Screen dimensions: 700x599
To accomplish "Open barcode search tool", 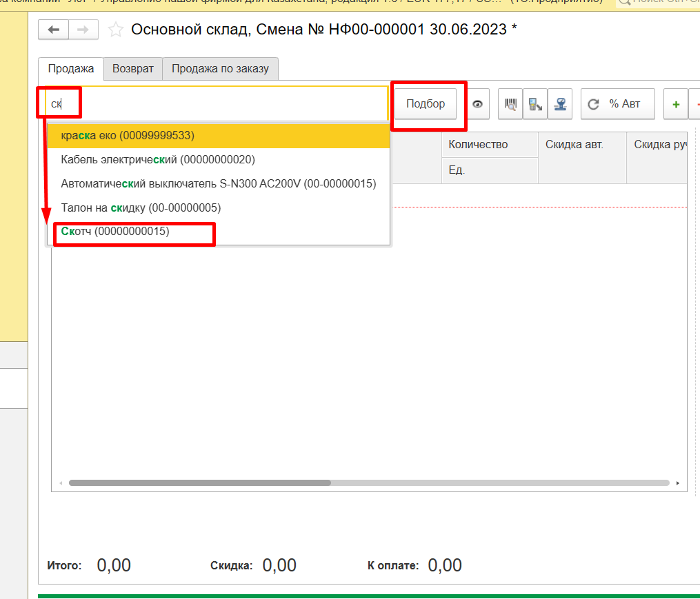I will pos(510,104).
